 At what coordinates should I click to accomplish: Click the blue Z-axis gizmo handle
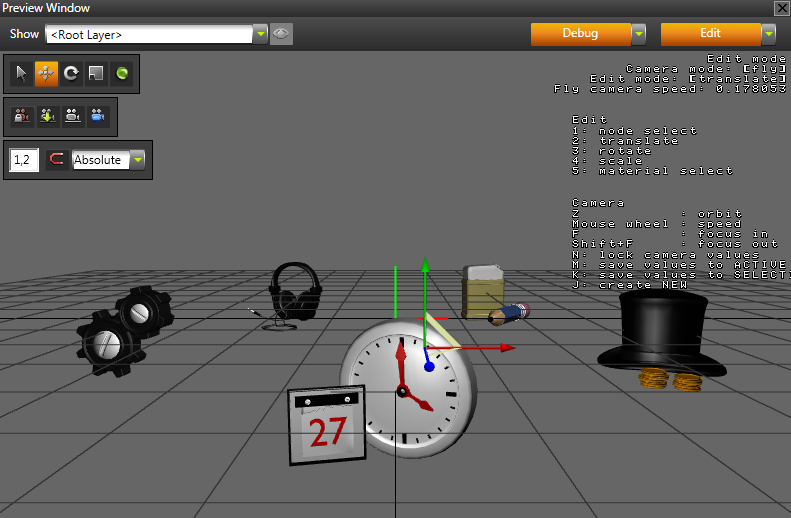[429, 367]
